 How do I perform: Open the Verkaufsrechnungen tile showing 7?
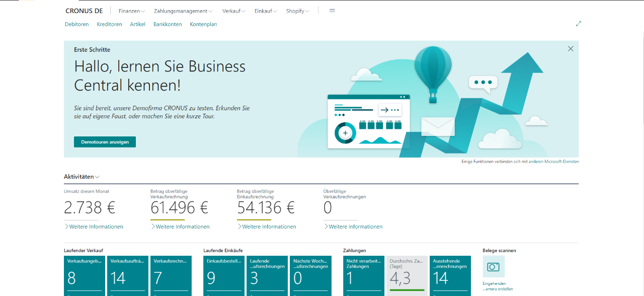pyautogui.click(x=171, y=276)
